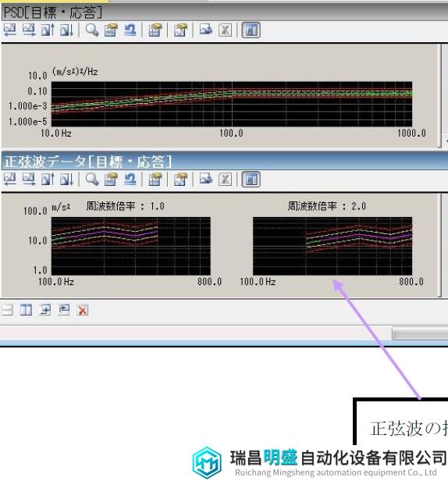The width and height of the screenshot is (448, 481).
Task: Activate the 正弦波データ[目標・応答] panel title bar
Action: (225, 162)
